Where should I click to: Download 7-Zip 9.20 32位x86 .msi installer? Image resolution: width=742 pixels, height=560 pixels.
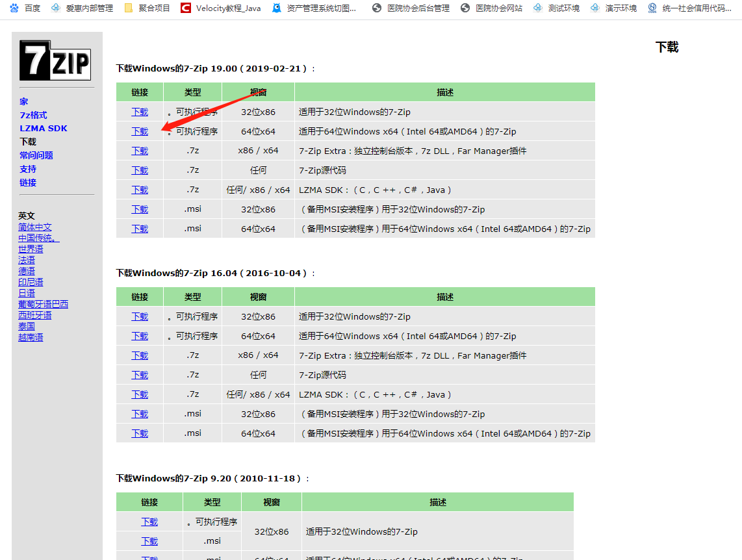pyautogui.click(x=149, y=541)
